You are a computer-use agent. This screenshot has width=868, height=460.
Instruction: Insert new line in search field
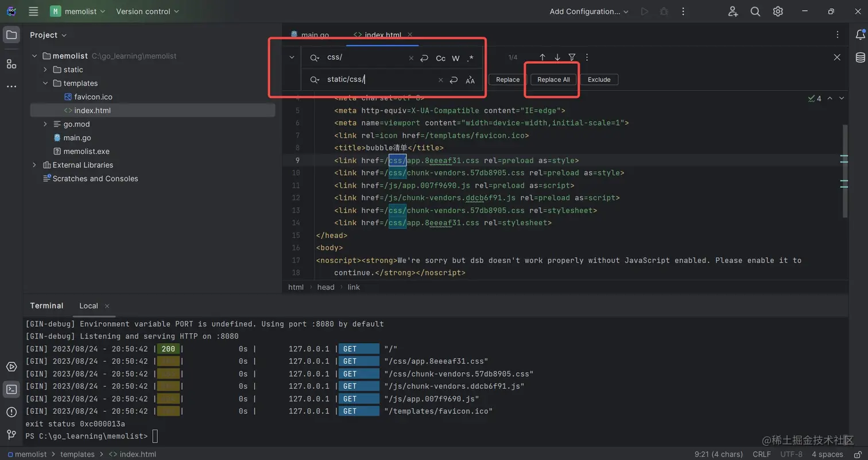[x=424, y=58]
